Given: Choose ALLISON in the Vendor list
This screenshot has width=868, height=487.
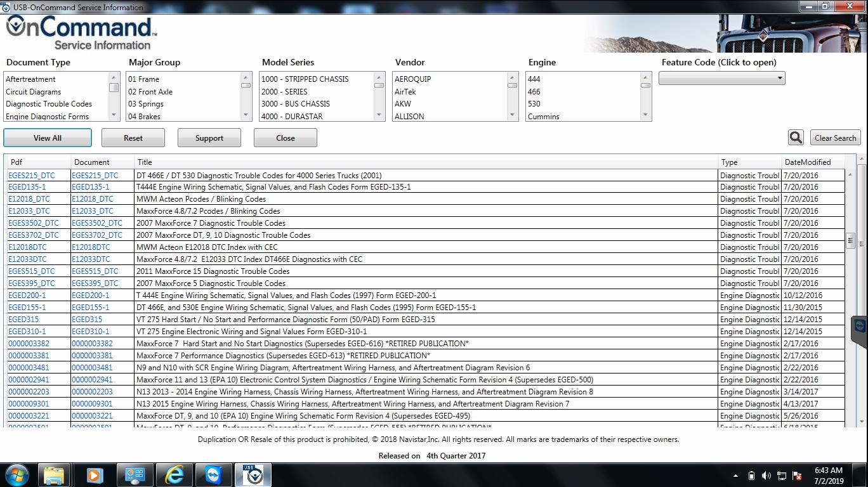Looking at the screenshot, I should click(x=409, y=117).
